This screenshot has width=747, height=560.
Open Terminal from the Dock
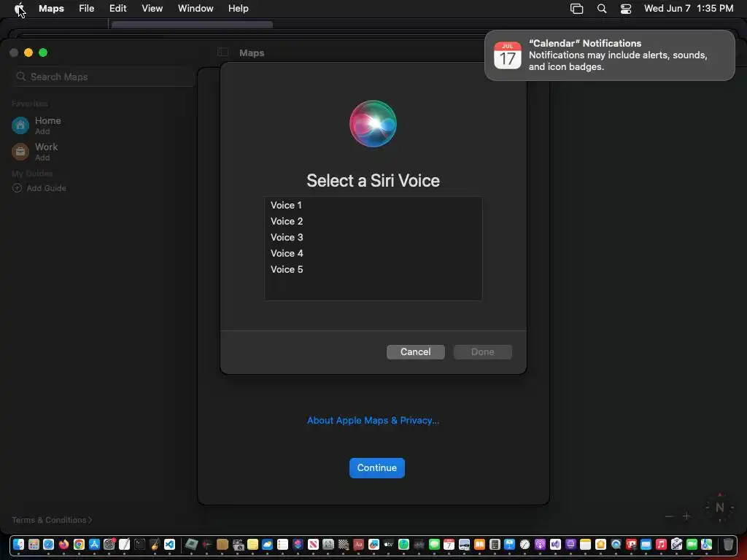139,544
